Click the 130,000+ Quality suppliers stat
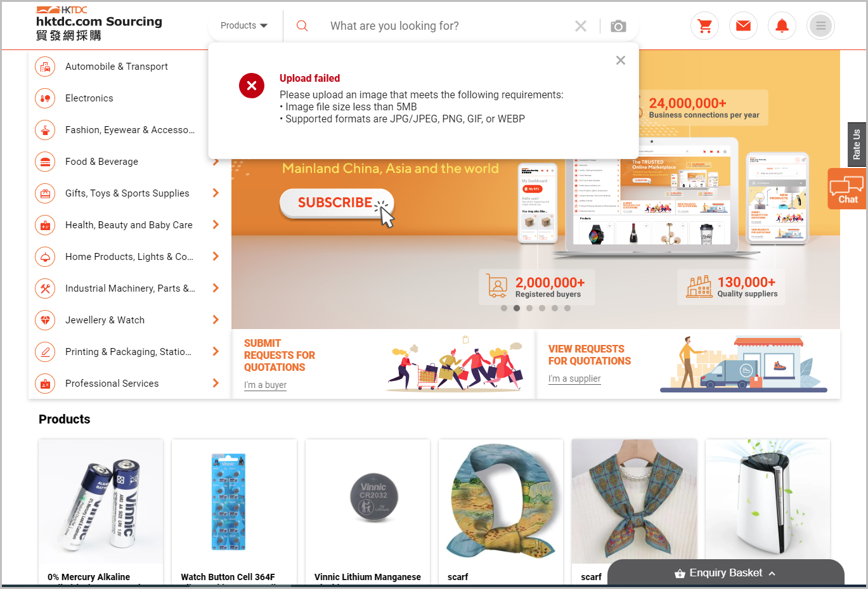 point(731,287)
